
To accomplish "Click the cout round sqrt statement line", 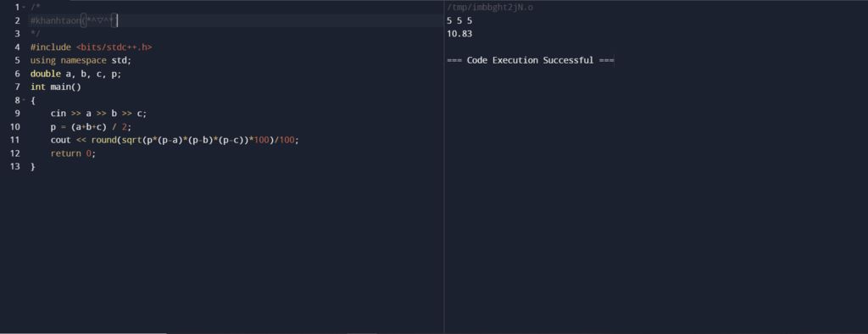I will [x=175, y=140].
